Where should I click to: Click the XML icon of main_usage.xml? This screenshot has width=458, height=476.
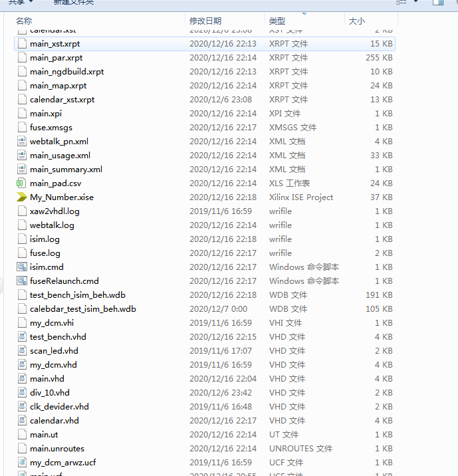tap(22, 156)
